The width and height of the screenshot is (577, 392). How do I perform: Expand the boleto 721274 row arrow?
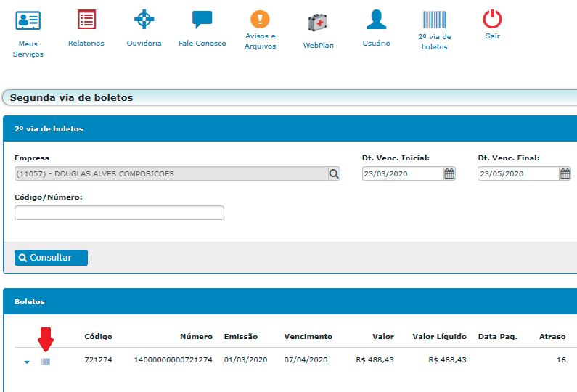tap(27, 362)
